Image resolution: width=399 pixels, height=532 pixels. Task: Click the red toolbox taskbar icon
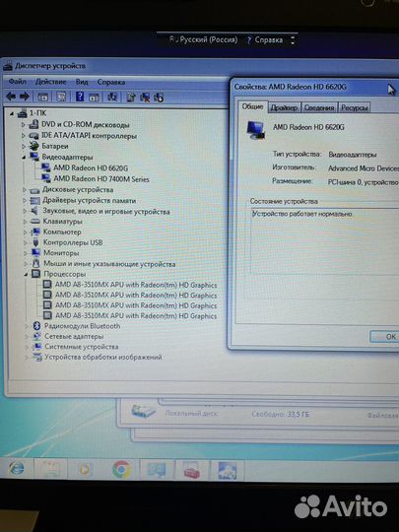192,470
